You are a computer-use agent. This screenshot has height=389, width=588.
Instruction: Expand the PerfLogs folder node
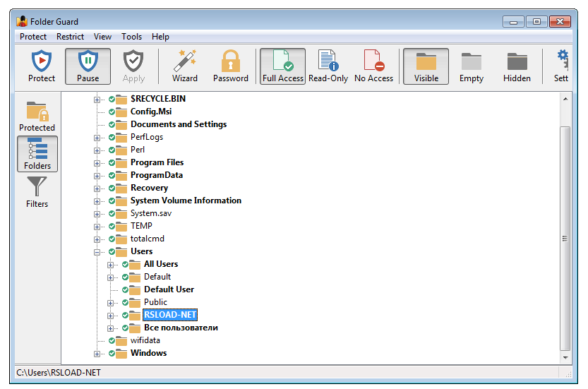pyautogui.click(x=97, y=138)
